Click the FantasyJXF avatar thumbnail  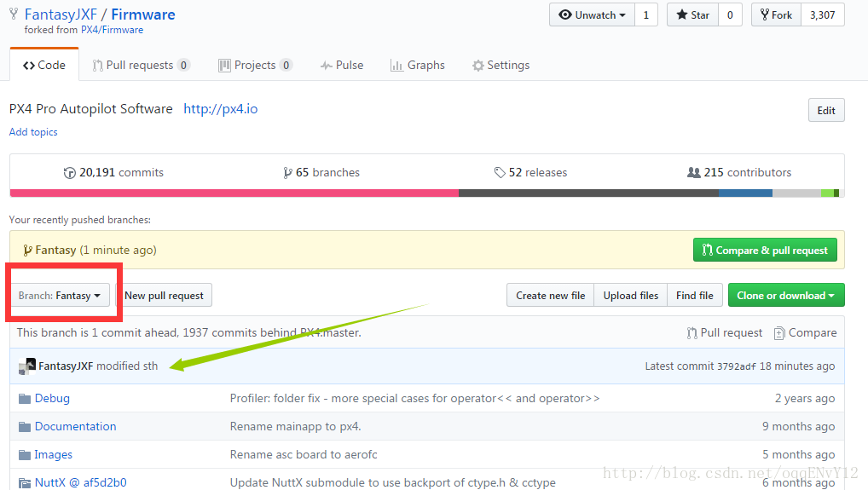(x=27, y=366)
